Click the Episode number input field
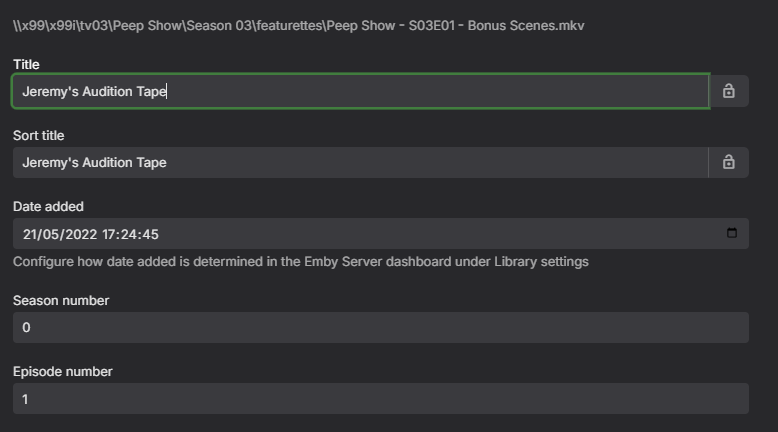 (x=380, y=399)
